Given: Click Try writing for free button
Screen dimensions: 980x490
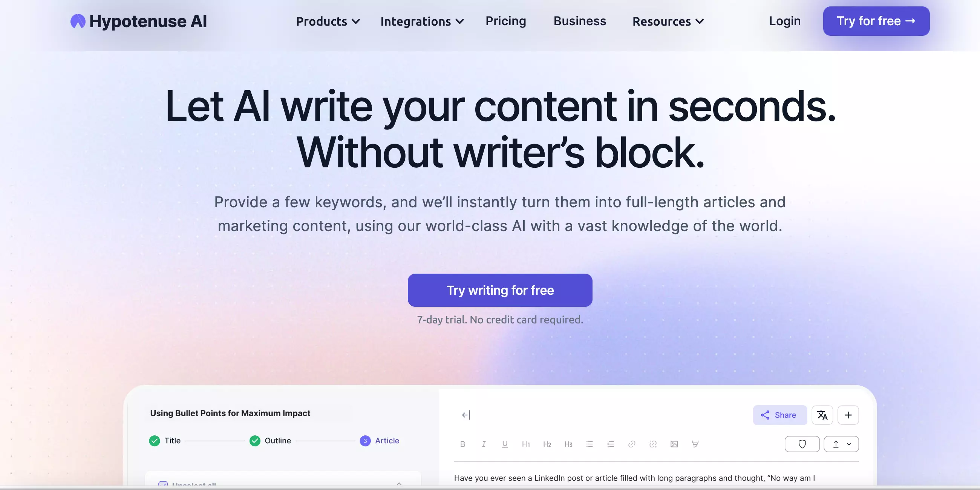Looking at the screenshot, I should pyautogui.click(x=500, y=290).
